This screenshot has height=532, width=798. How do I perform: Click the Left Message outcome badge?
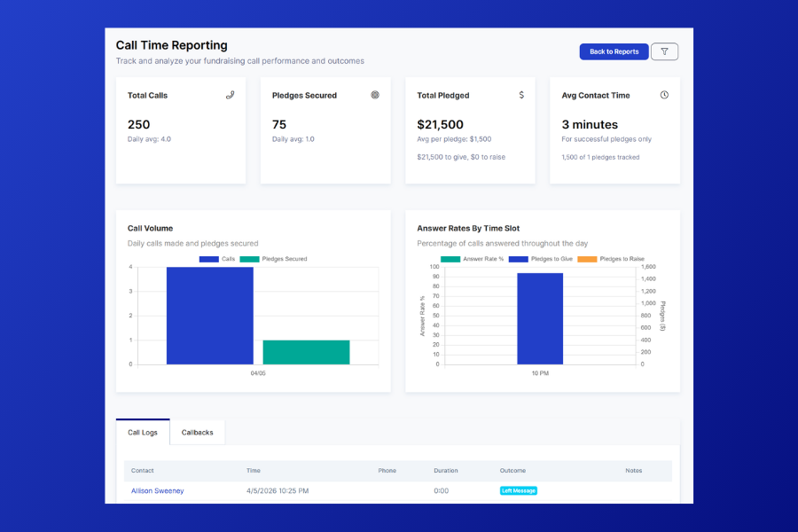[519, 490]
